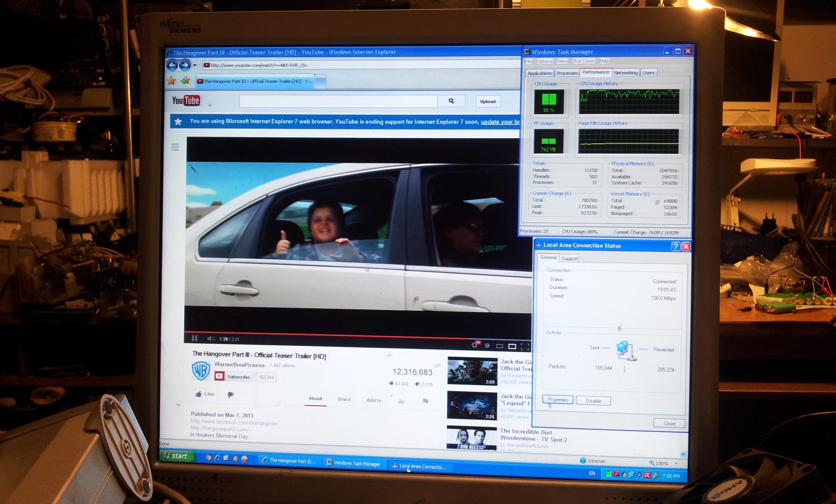
Task: Open Task Manager Shut Down menu
Action: point(583,61)
